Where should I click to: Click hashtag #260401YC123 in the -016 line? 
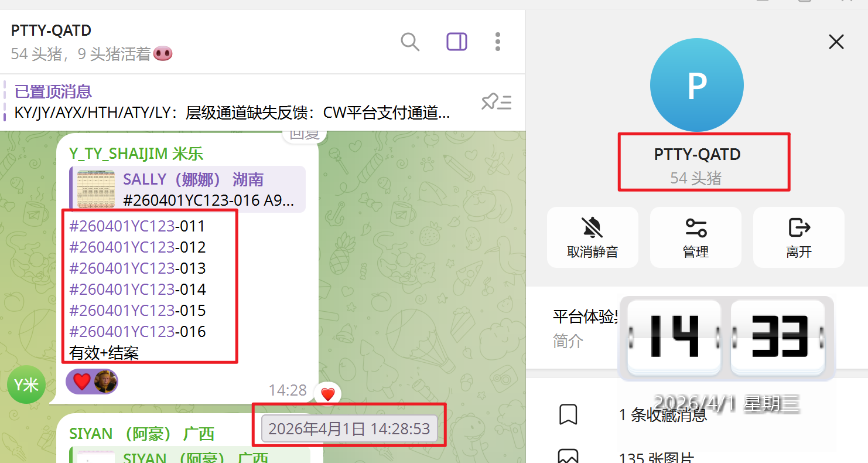122,332
